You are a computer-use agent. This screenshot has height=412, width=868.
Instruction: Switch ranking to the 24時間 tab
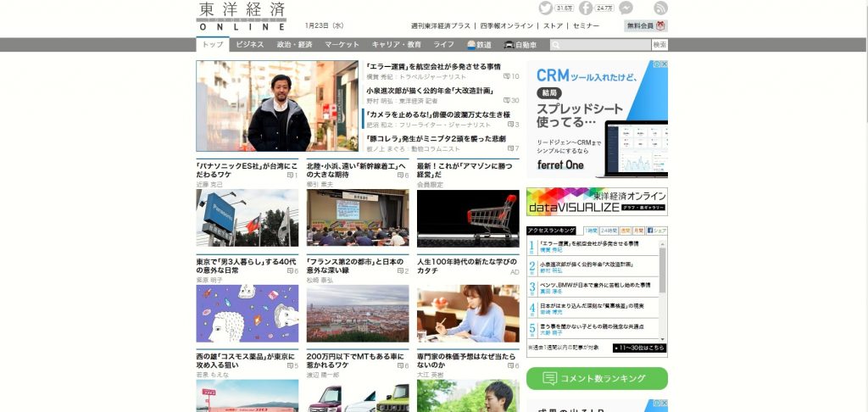[609, 231]
